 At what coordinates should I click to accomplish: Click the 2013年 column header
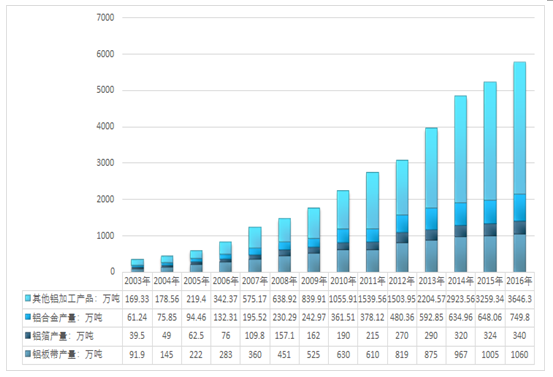(431, 281)
